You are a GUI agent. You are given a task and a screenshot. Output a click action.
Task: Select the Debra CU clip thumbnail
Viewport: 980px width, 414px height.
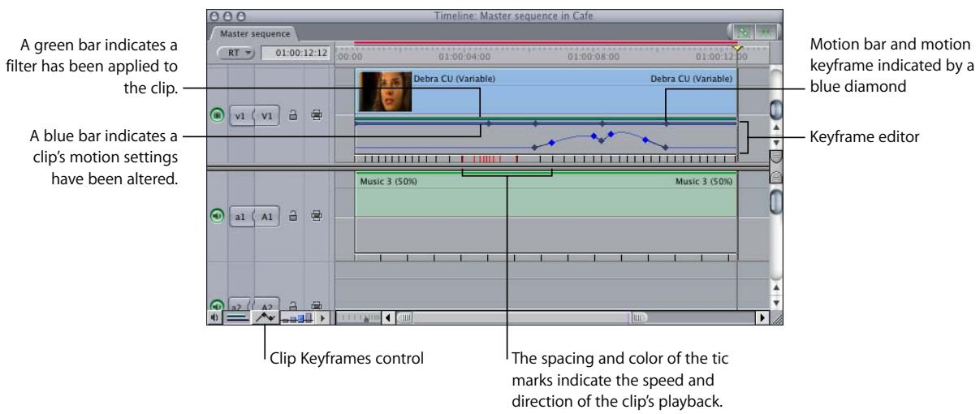tap(385, 92)
